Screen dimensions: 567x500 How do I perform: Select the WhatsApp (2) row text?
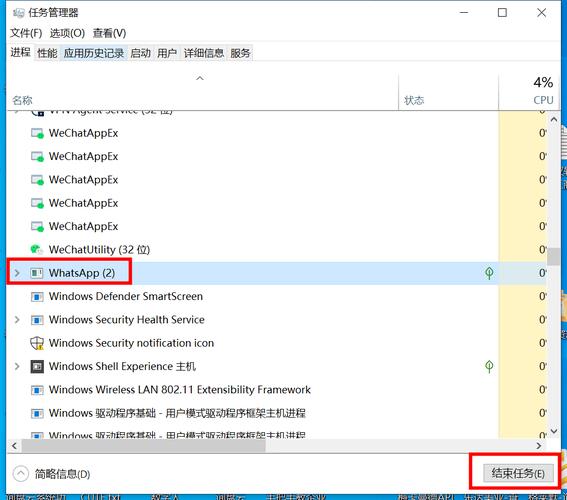[x=82, y=273]
